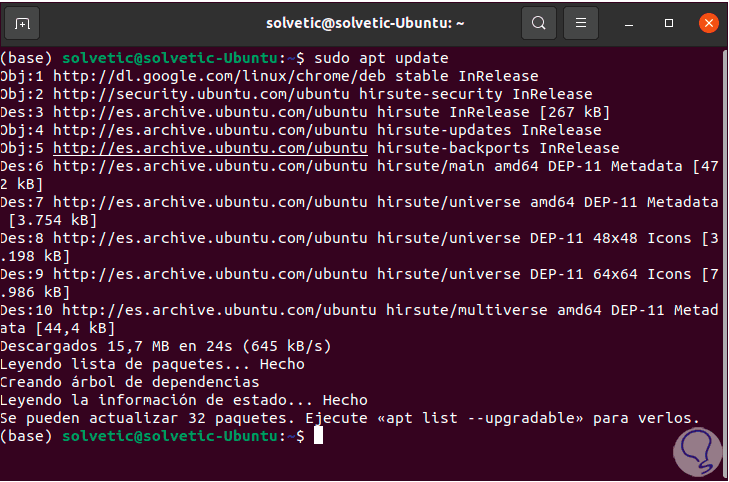Viewport: 729px width, 482px height.
Task: Click the '[3.754 kB]' size value
Action: (x=53, y=220)
